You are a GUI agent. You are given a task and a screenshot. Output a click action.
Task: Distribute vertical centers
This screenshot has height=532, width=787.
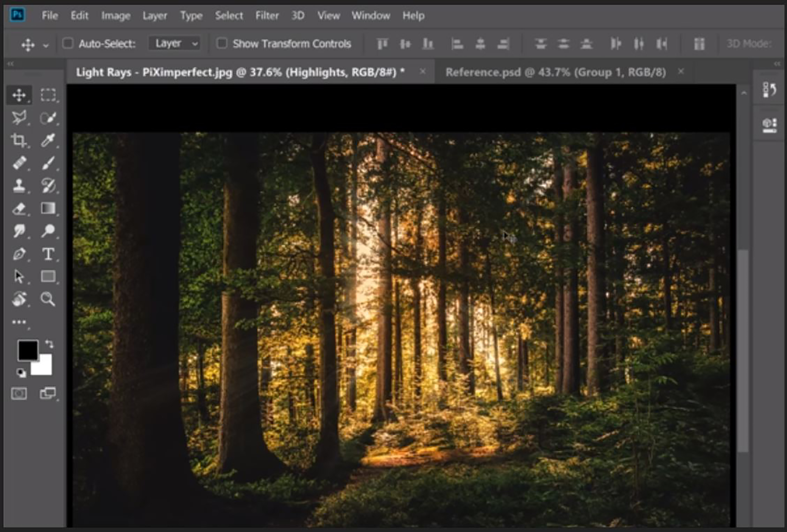(563, 44)
